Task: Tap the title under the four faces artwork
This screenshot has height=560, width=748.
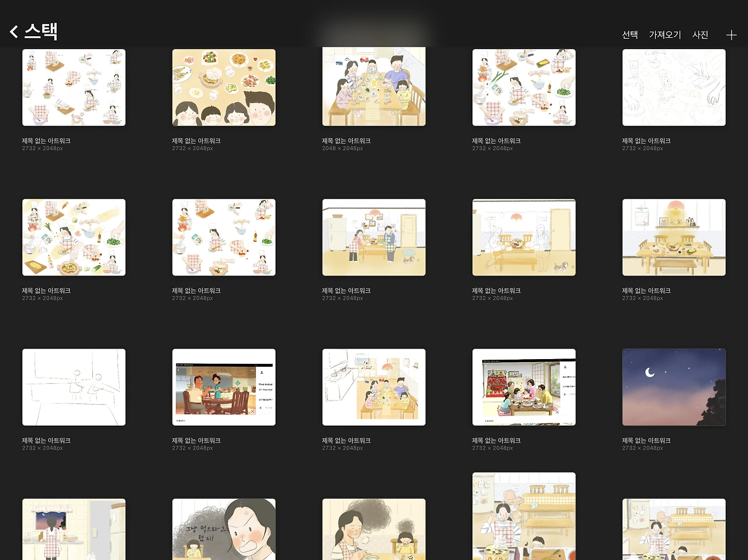Action: point(196,141)
